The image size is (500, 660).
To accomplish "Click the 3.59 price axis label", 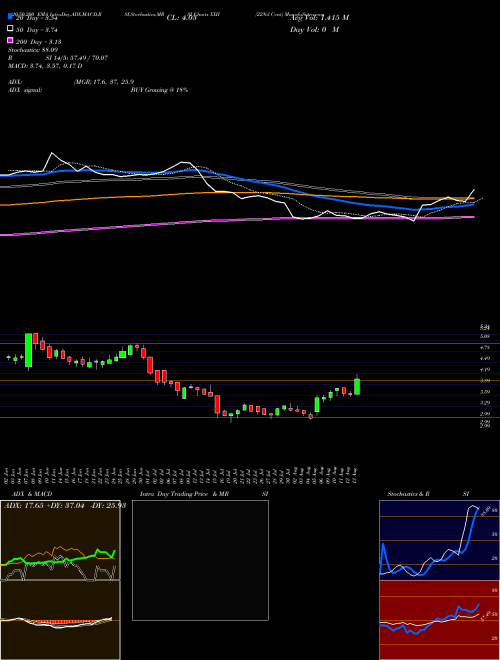I will (485, 392).
